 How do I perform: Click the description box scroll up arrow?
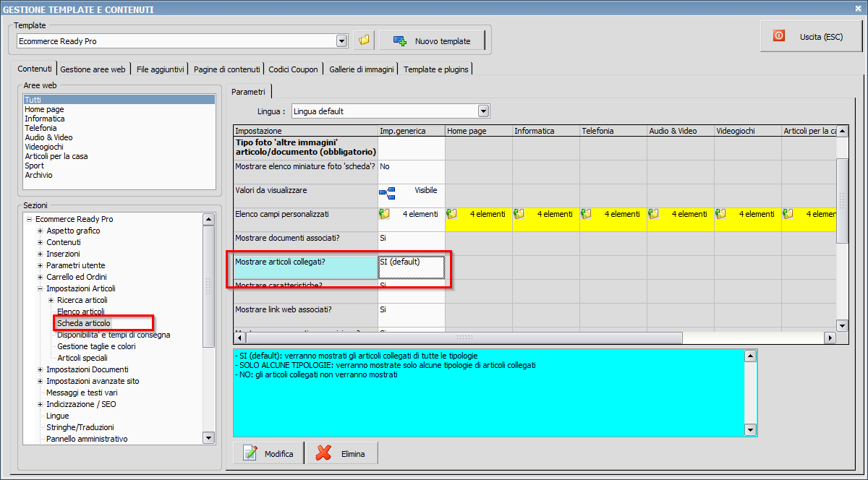[751, 356]
